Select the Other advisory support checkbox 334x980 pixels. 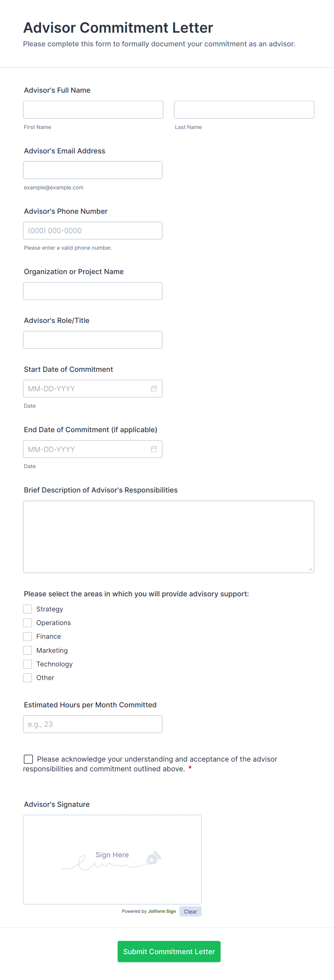point(27,678)
